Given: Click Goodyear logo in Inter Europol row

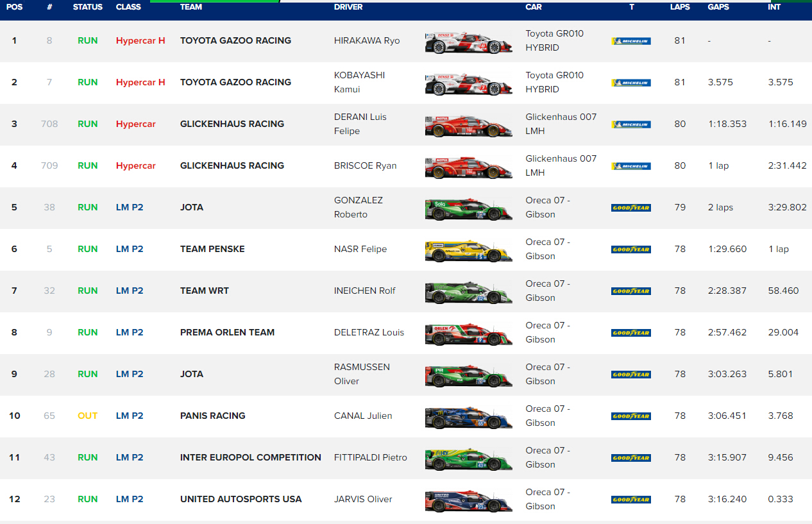Looking at the screenshot, I should tap(631, 458).
